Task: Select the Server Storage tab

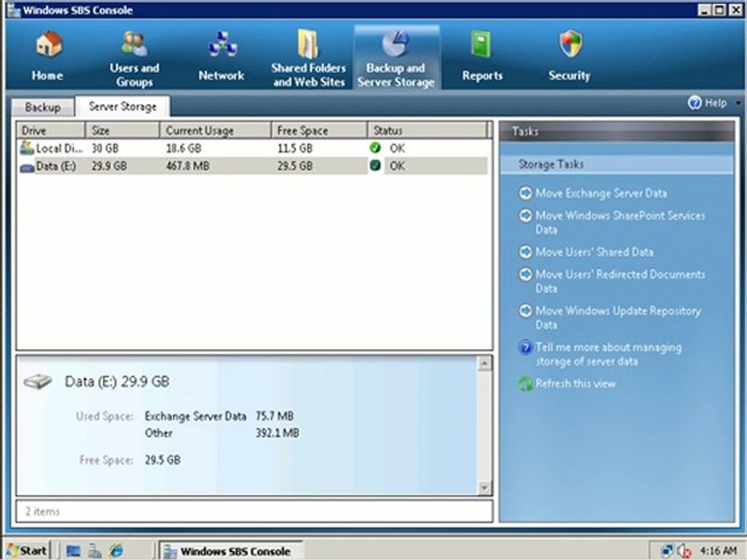Action: (x=122, y=107)
